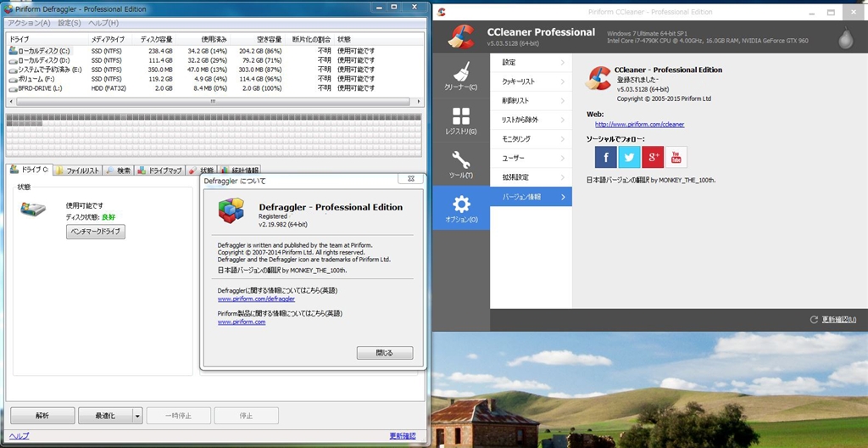This screenshot has width=868, height=448.
Task: Switch to the ドライブ C: tab
Action: [29, 170]
